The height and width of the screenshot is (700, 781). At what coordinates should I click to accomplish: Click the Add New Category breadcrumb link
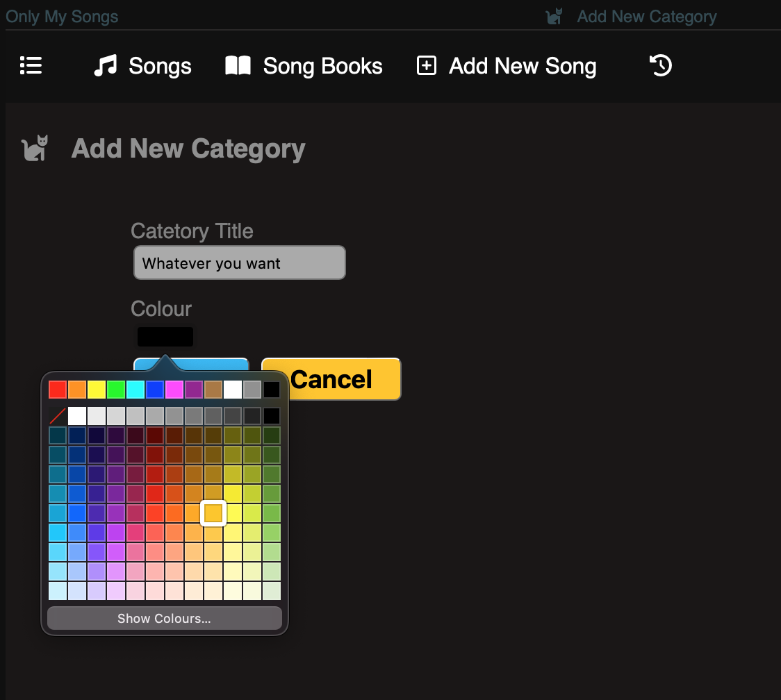click(x=646, y=17)
